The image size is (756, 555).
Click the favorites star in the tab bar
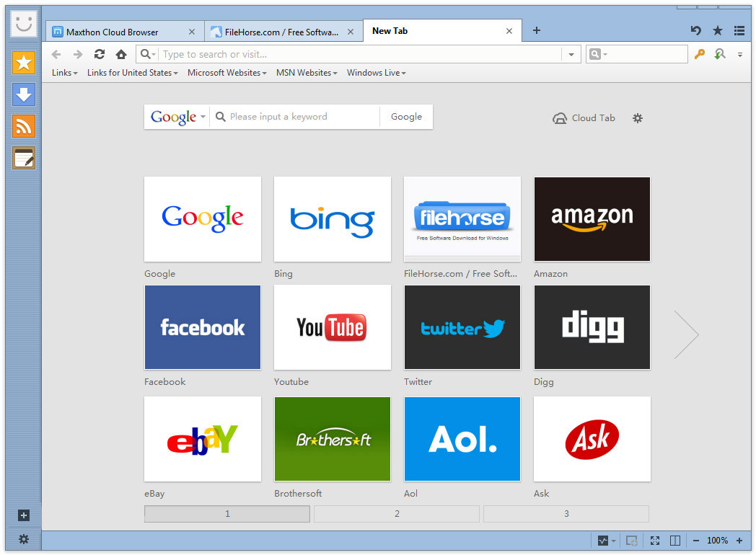(x=718, y=31)
